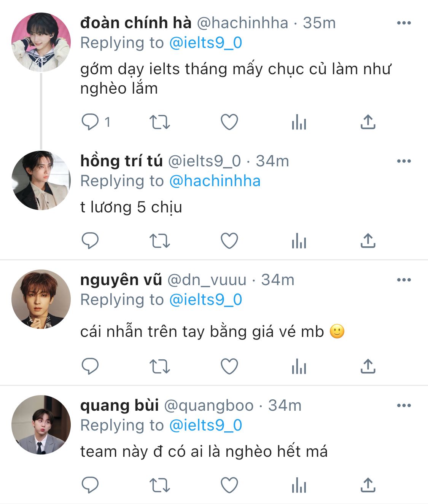Open more options for hồng trí tú's tweet
The width and height of the screenshot is (428, 504).
pyautogui.click(x=404, y=161)
